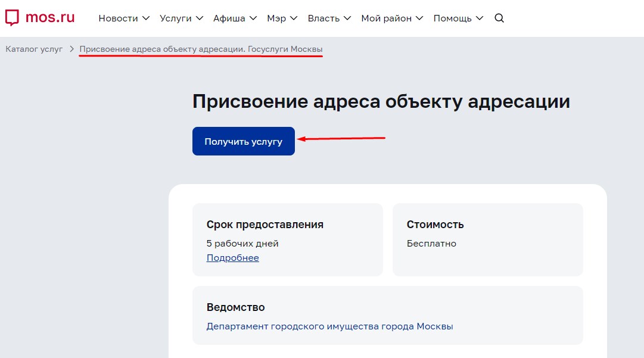This screenshot has height=358, width=644.
Task: Select the page heading Присвоение адреса объекту адресации
Action: [381, 101]
